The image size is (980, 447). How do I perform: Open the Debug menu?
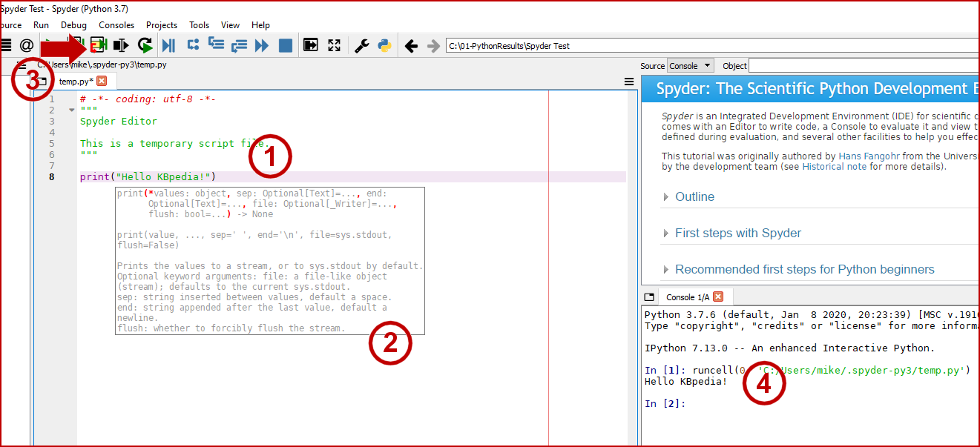[73, 25]
